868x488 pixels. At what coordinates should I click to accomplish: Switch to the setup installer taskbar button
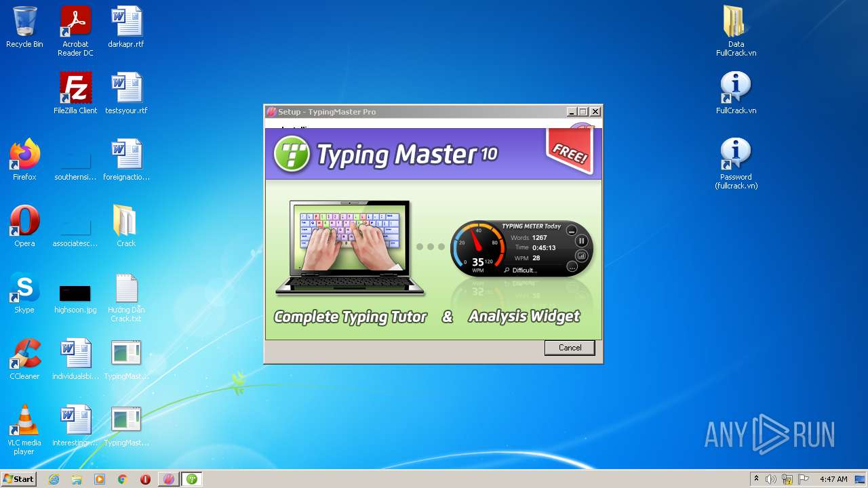point(169,479)
